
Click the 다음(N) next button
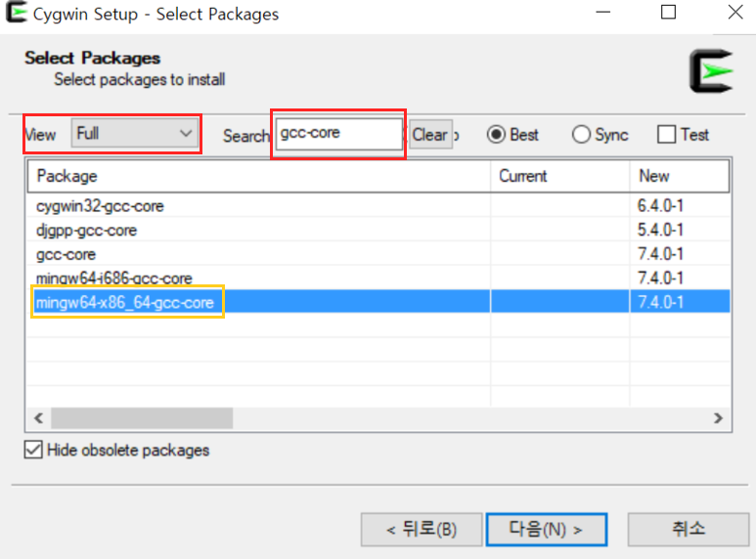tap(547, 529)
